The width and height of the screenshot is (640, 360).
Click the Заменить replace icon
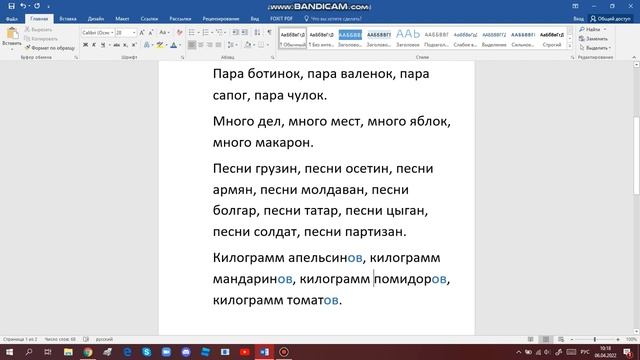point(593,39)
